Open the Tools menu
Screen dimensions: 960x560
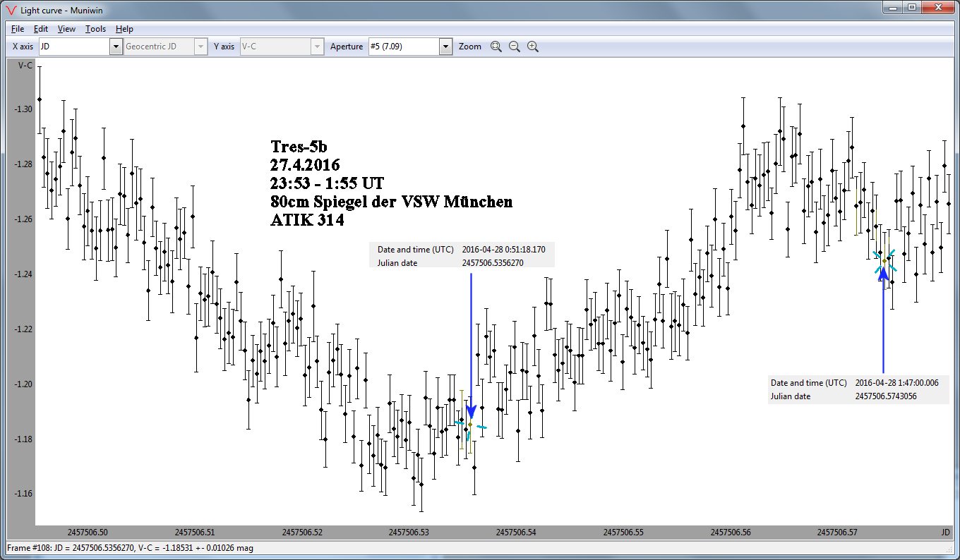pos(95,29)
